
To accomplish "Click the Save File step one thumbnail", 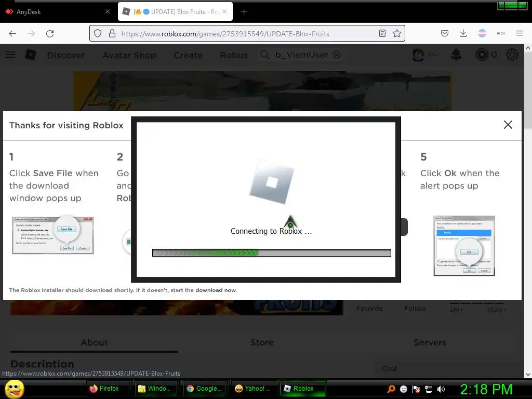I will pos(53,235).
